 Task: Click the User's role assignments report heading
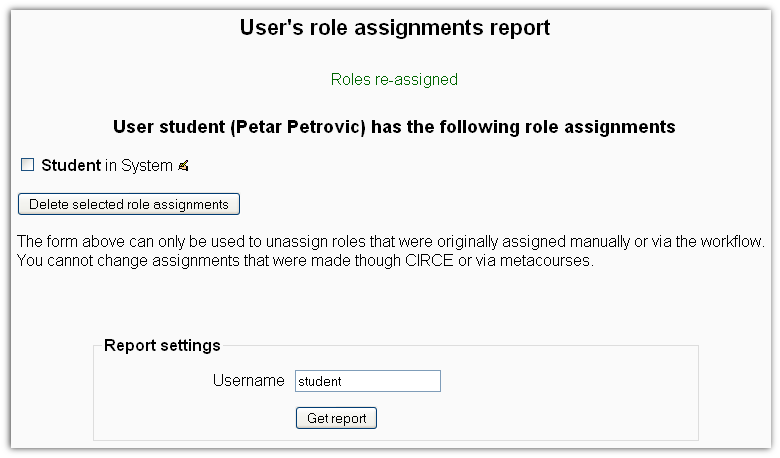395,27
